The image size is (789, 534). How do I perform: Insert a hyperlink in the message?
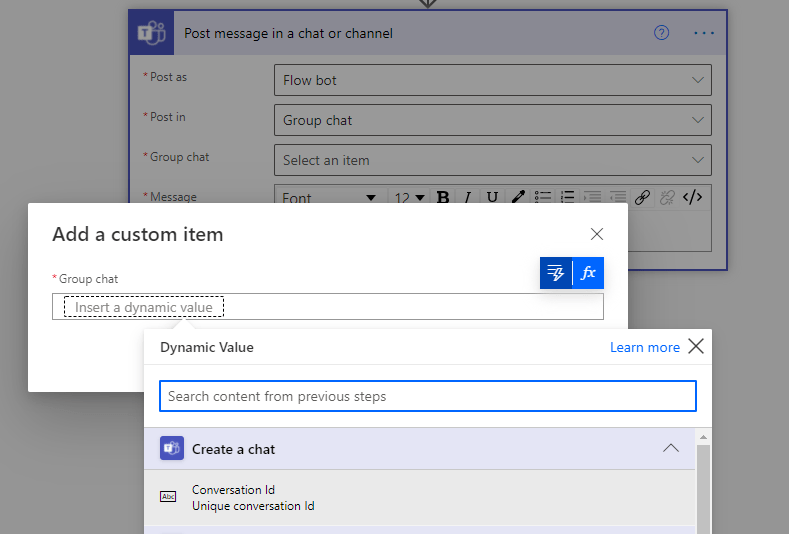643,197
